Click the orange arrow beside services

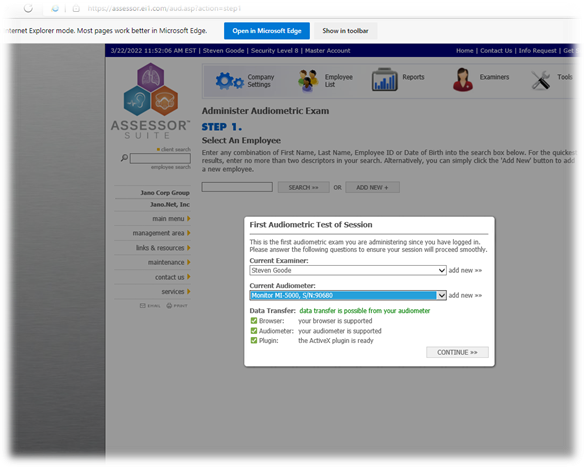pos(189,291)
